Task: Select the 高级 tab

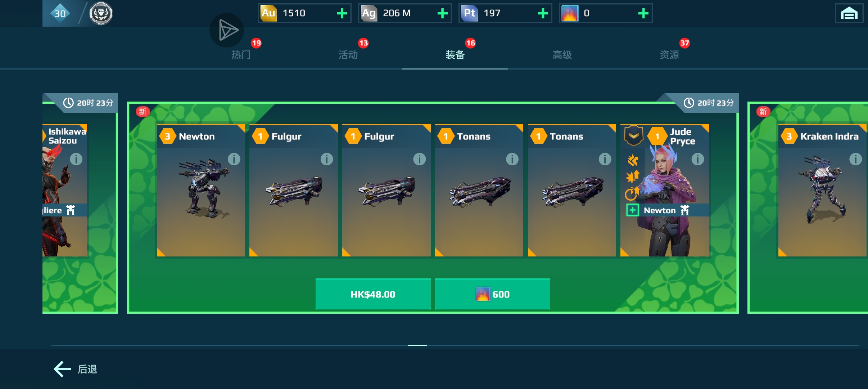Action: pyautogui.click(x=562, y=55)
